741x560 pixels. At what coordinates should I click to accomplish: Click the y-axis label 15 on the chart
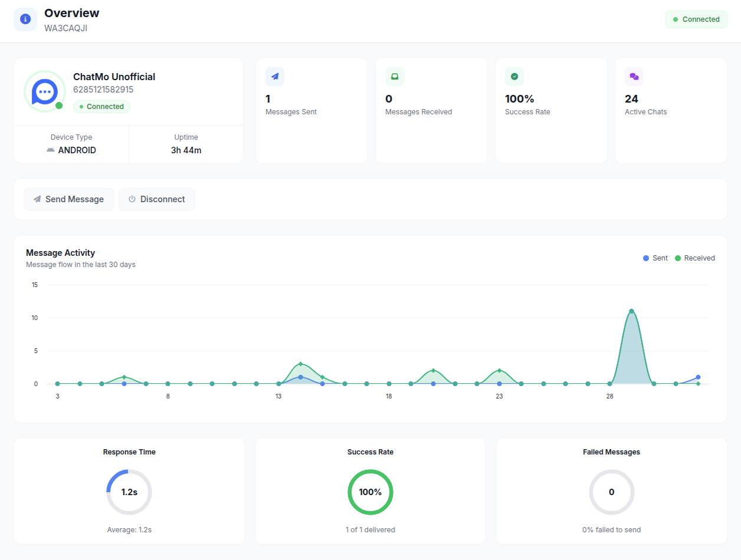pos(35,285)
